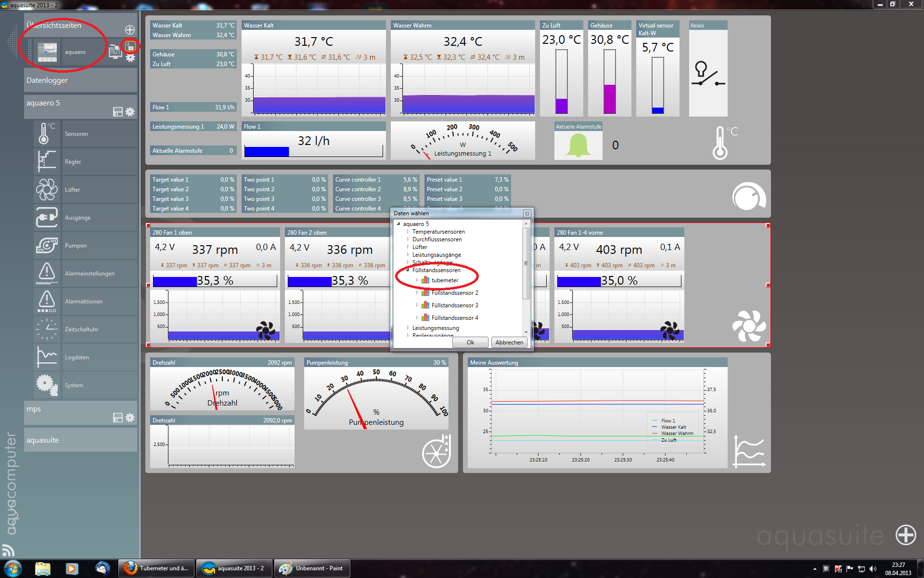Open the Logdaten chart icon
The image size is (924, 578).
[47, 357]
